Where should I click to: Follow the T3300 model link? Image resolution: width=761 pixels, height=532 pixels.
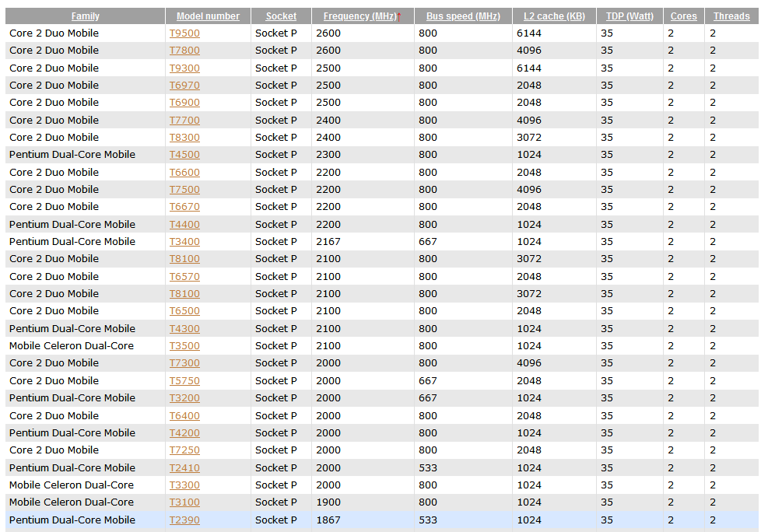click(184, 485)
